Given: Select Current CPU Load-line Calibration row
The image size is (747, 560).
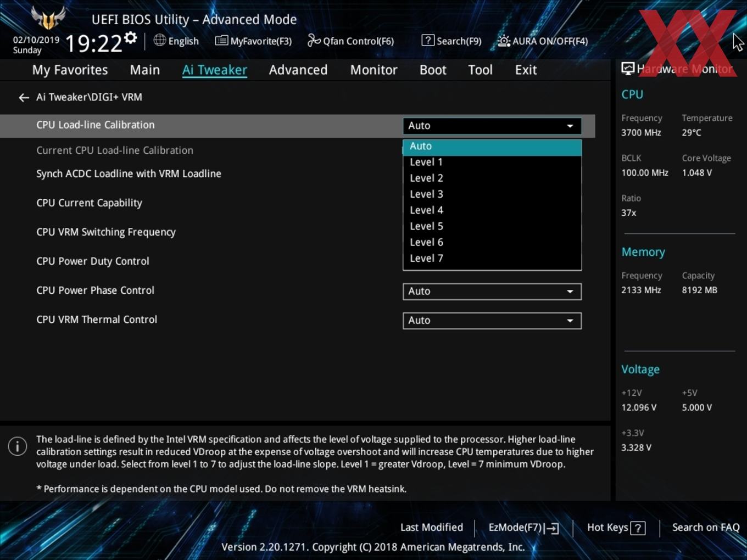Looking at the screenshot, I should point(115,150).
